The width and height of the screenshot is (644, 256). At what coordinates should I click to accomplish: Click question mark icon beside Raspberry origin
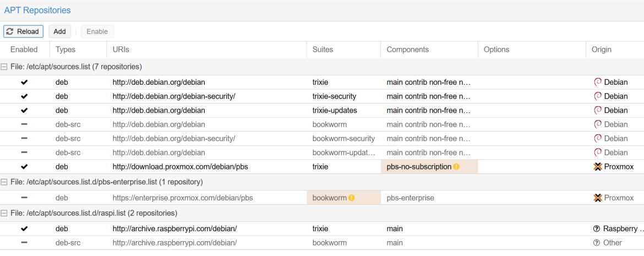(597, 228)
